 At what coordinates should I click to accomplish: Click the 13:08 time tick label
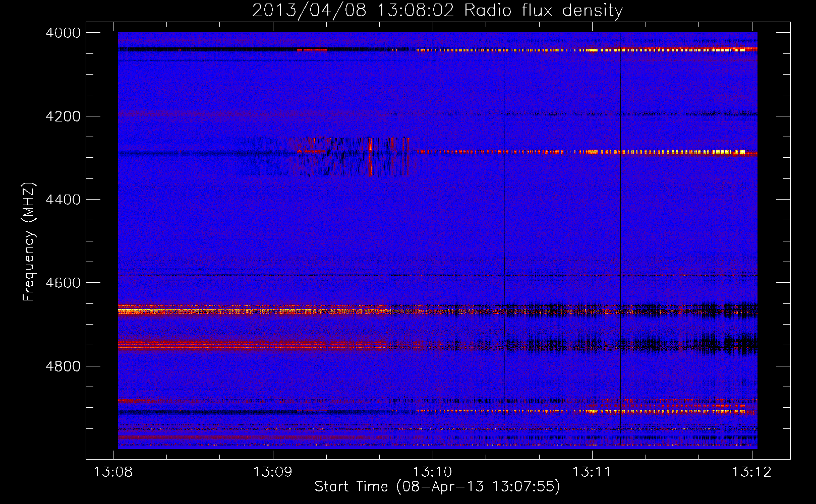[113, 472]
